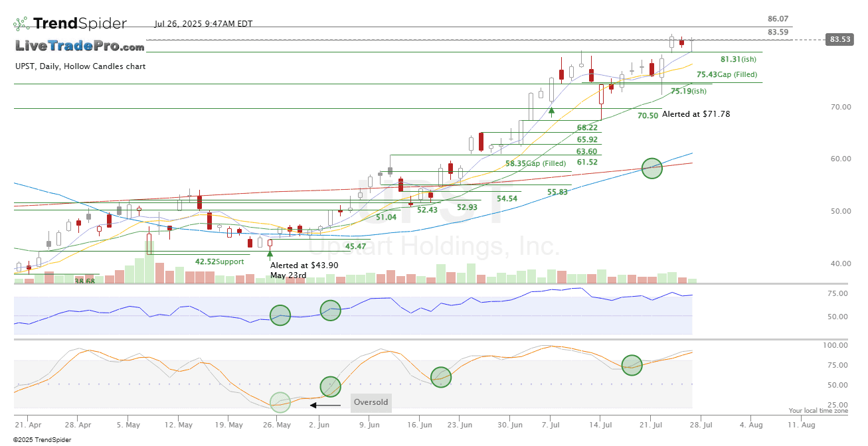Click the LiveTradePro.com logo
The width and height of the screenshot is (868, 446).
point(80,46)
